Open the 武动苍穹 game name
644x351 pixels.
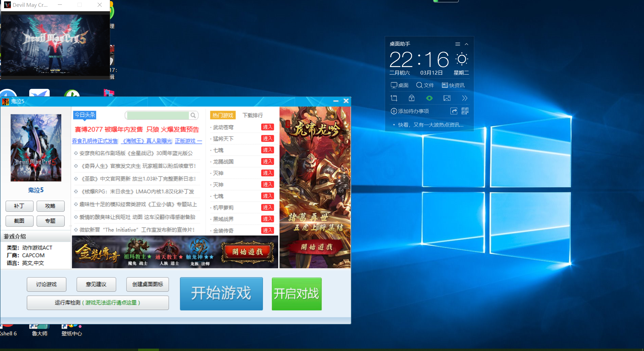pos(223,127)
